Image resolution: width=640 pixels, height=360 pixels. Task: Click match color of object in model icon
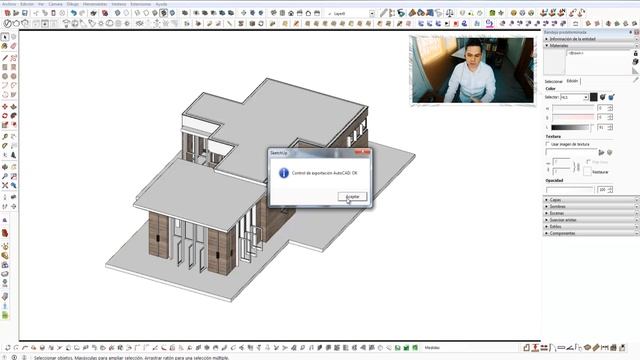pos(603,97)
